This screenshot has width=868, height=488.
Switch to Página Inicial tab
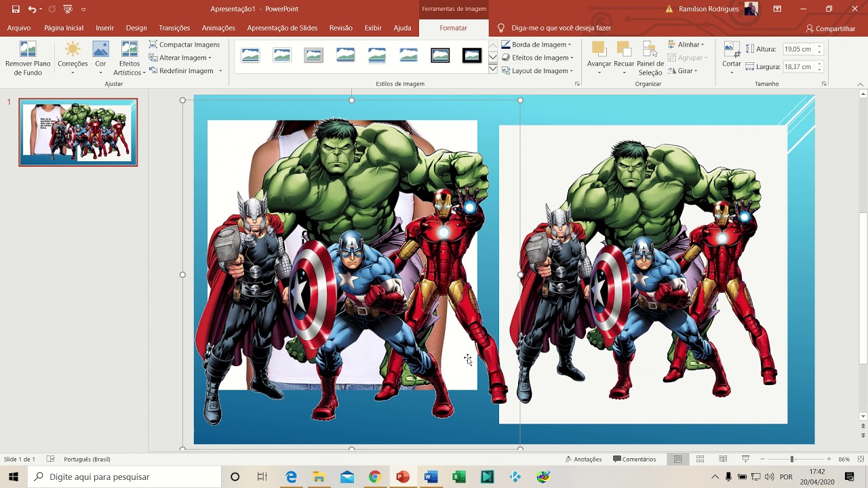pyautogui.click(x=64, y=28)
